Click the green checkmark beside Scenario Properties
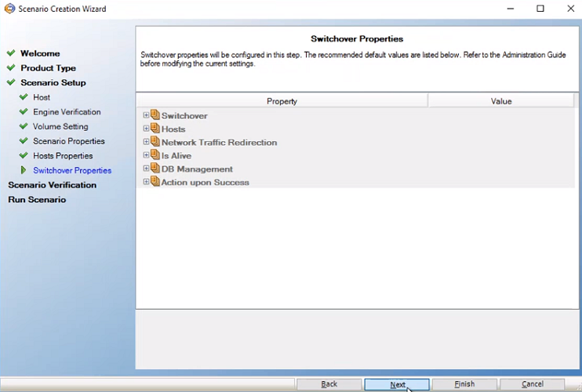The image size is (582, 392). pos(24,141)
